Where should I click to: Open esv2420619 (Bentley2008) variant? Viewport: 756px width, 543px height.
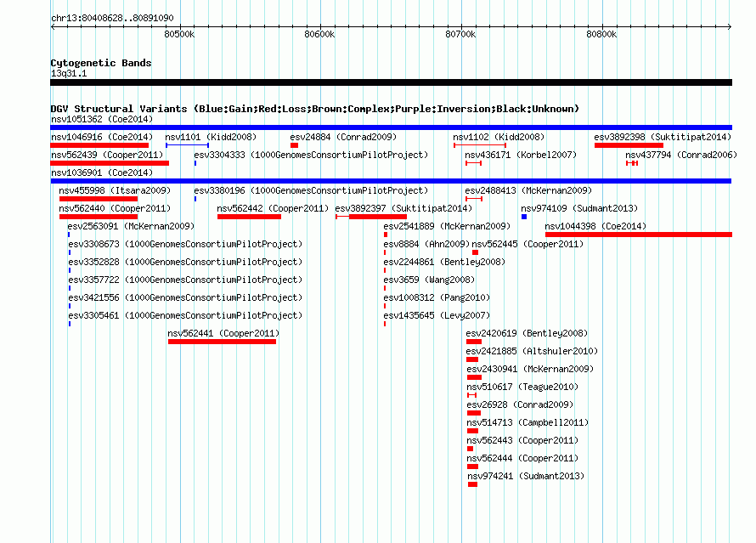tap(527, 333)
